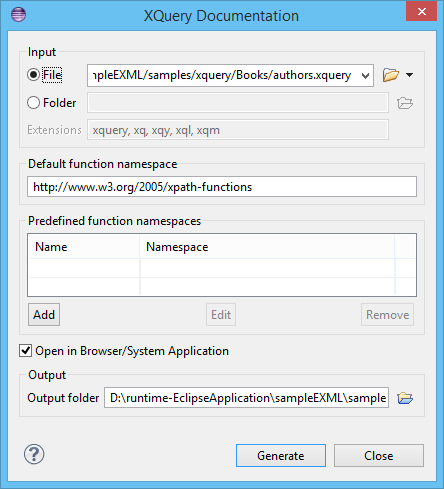Select the File radio button
Screen dimensions: 444x489
[x=33, y=75]
